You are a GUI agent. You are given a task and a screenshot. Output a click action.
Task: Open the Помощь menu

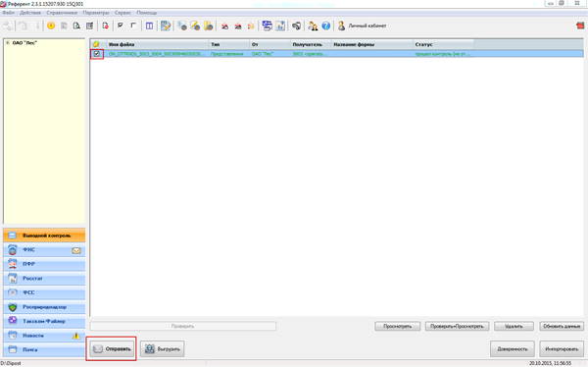147,13
